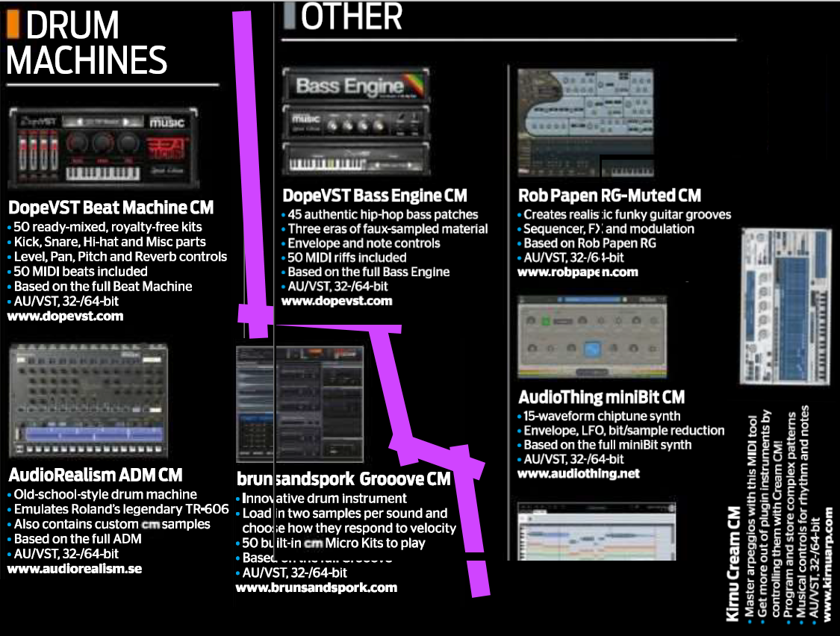Screen dimensions: 840x636
Task: Visit the www.audiorealism.se link
Action: pos(75,569)
